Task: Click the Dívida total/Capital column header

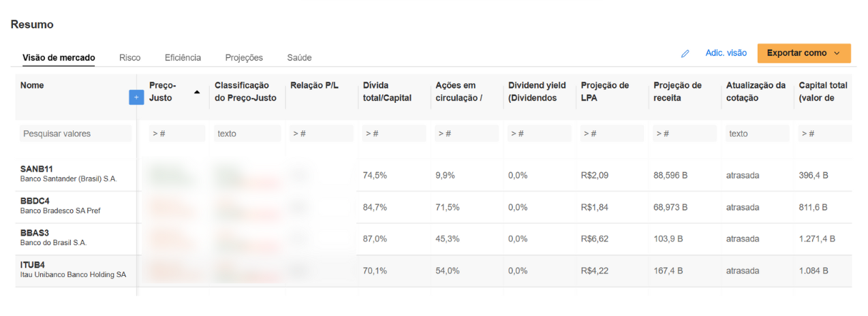Action: pos(387,92)
